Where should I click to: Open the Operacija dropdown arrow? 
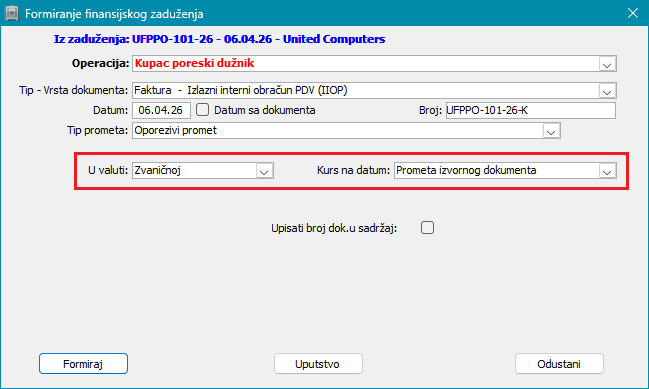click(x=607, y=64)
